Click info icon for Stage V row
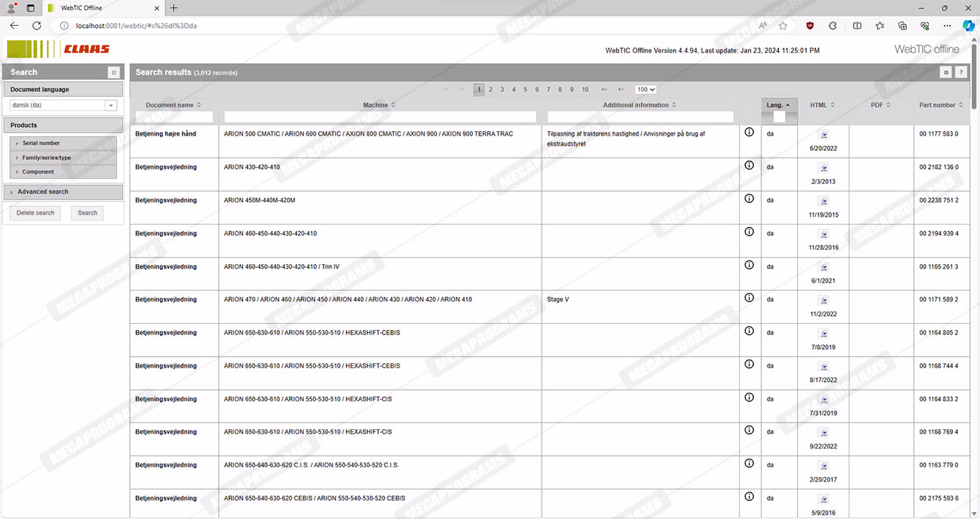 click(749, 298)
